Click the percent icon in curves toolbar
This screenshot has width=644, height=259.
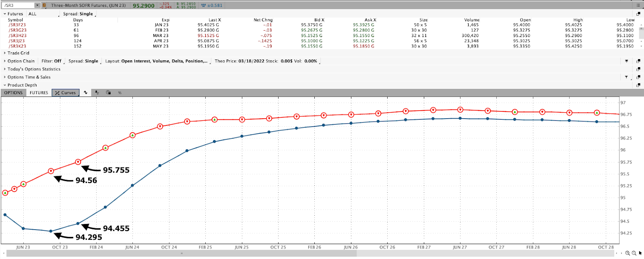[x=120, y=93]
